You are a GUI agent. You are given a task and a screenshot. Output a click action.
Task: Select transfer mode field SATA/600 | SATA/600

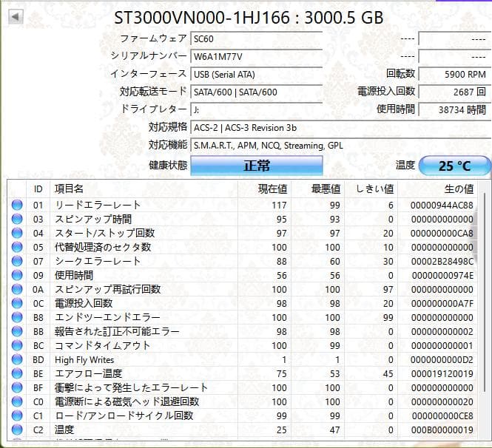pos(256,92)
